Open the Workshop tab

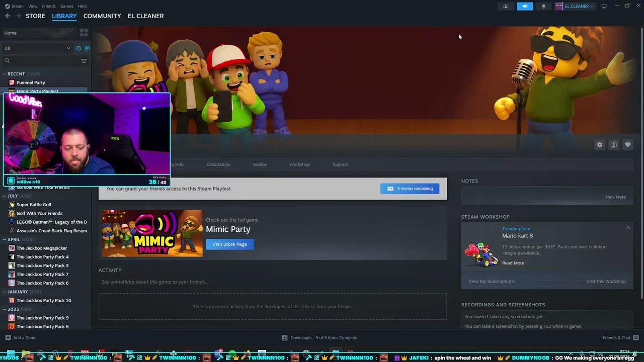299,164
